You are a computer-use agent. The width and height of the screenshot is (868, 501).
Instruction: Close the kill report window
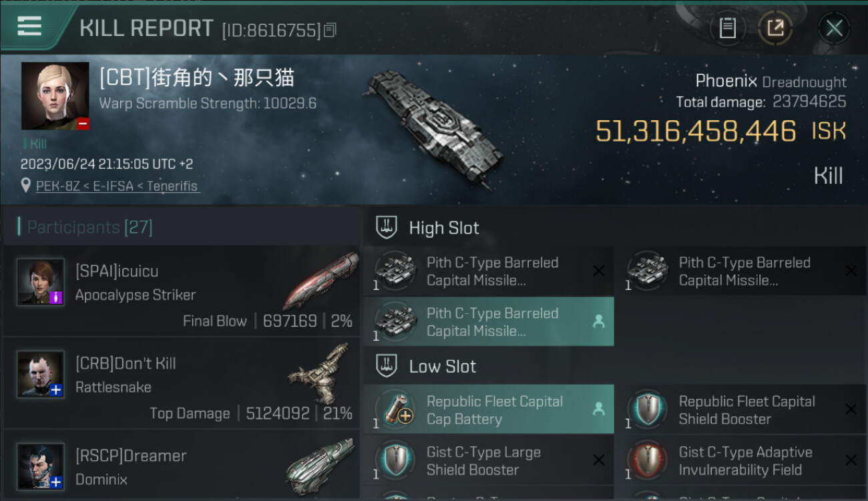pyautogui.click(x=833, y=28)
